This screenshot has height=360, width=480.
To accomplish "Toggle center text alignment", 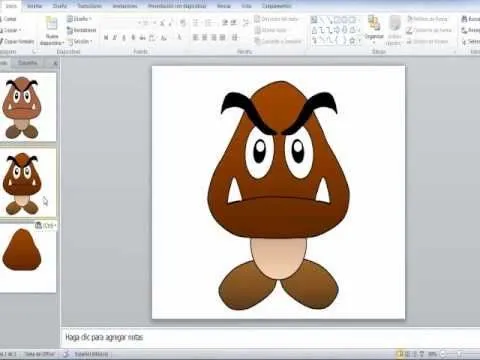I will click(x=205, y=37).
